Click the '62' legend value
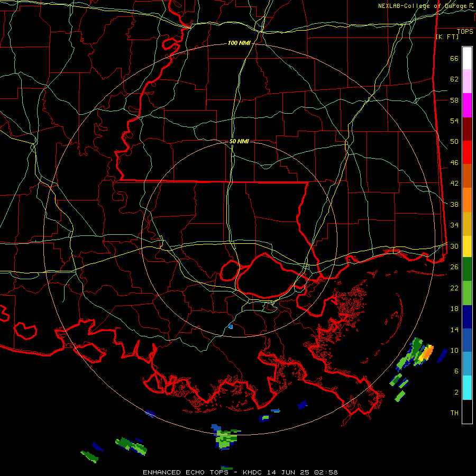Screen dimensions: 476x476 [454, 79]
